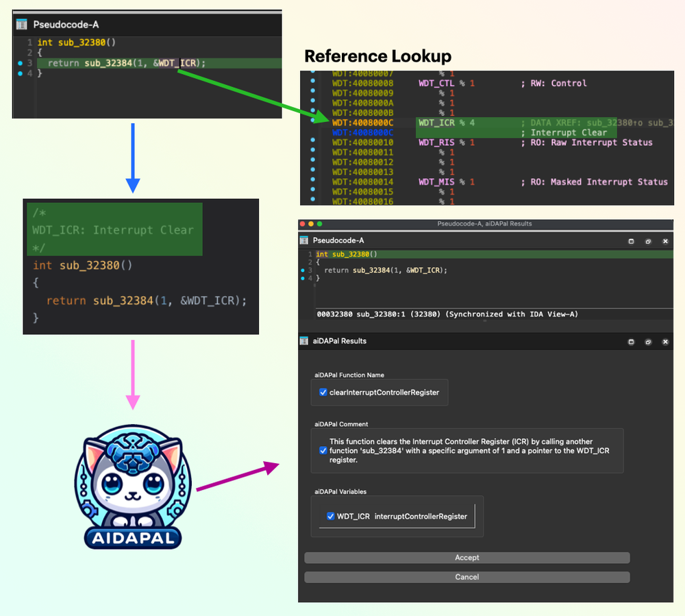Click the 'aiDAPal Function Name' group label
The image size is (685, 616).
[349, 375]
